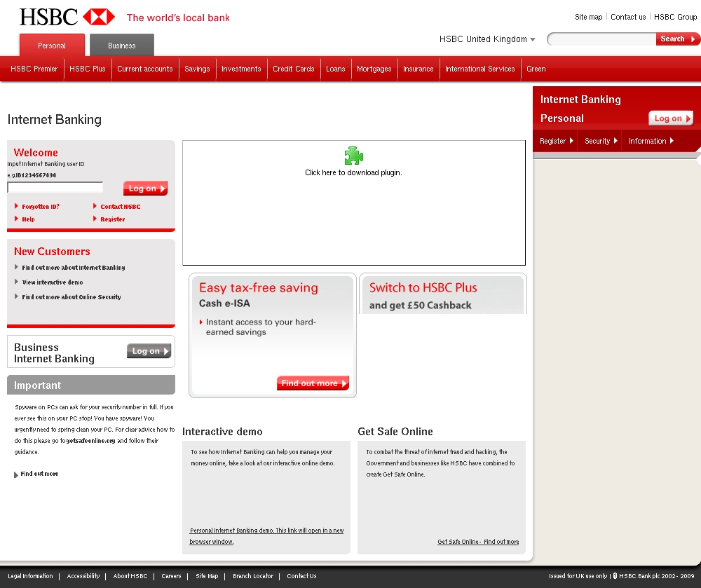Open the Investments menu

[x=241, y=69]
